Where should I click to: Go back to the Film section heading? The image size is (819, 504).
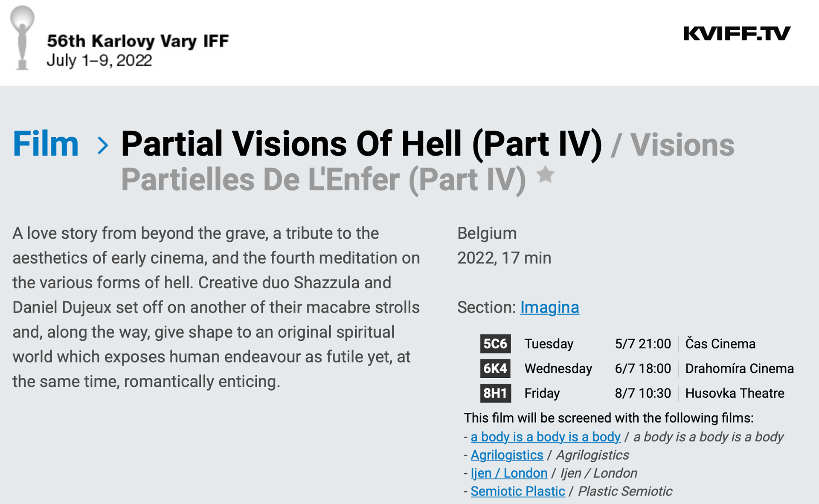tap(46, 144)
